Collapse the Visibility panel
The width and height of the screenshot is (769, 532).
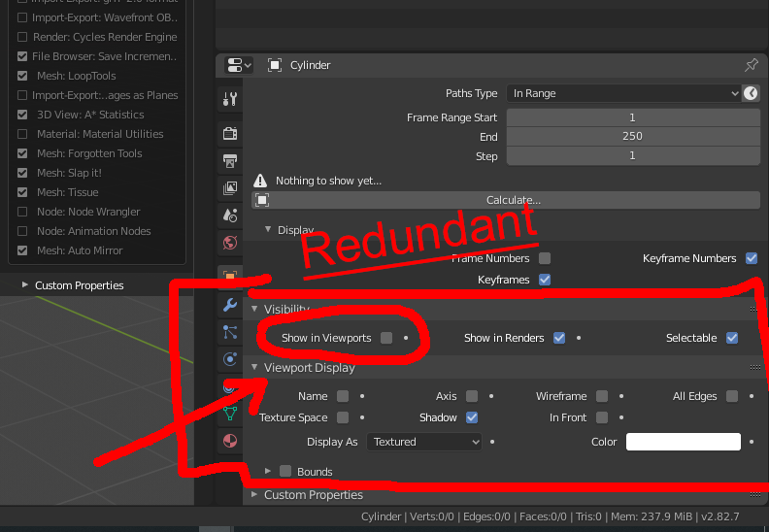(254, 309)
